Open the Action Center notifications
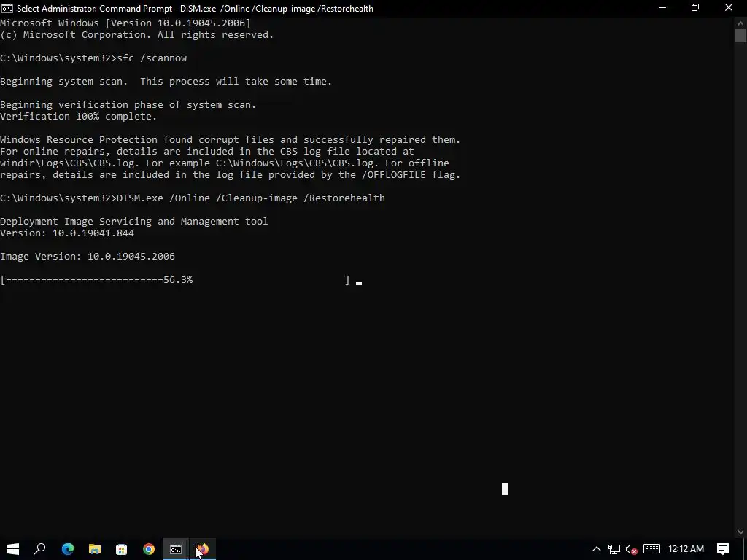Image resolution: width=747 pixels, height=560 pixels. pyautogui.click(x=723, y=549)
